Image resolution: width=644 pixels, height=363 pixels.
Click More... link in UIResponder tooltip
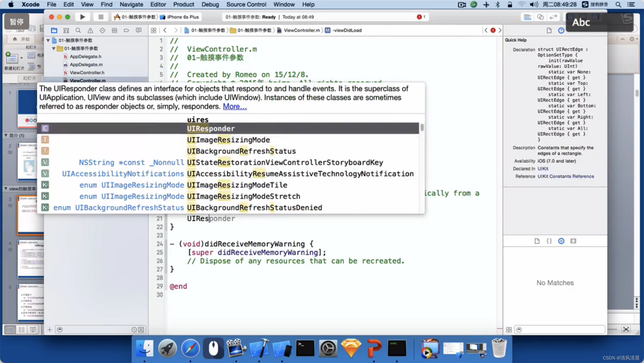235,106
